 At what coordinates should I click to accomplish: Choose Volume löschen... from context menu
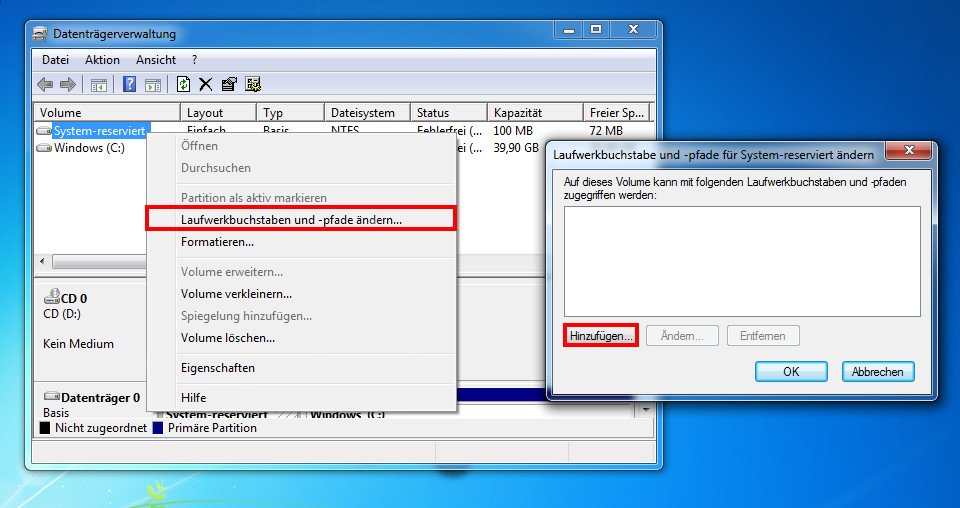tap(301, 338)
